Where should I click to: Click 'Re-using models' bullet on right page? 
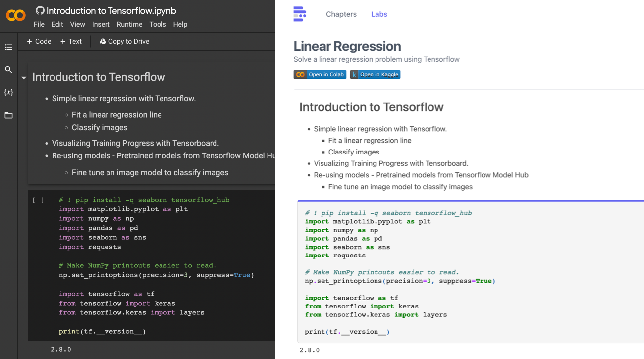coord(421,175)
